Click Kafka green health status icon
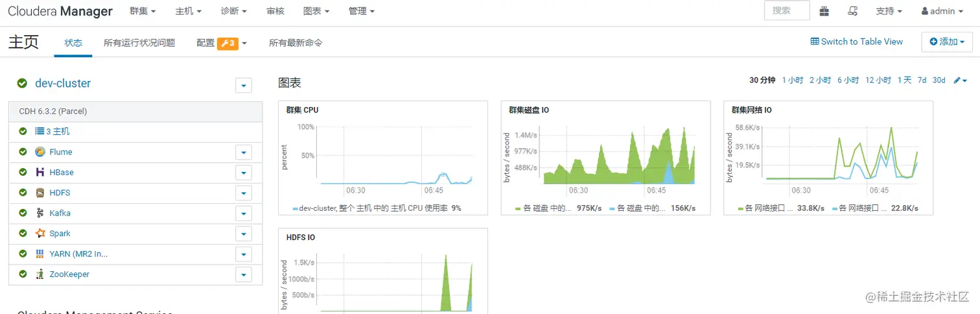 click(23, 213)
